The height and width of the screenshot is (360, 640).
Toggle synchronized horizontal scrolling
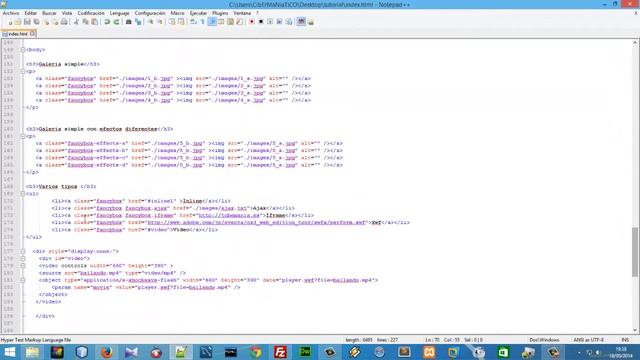[181, 22]
